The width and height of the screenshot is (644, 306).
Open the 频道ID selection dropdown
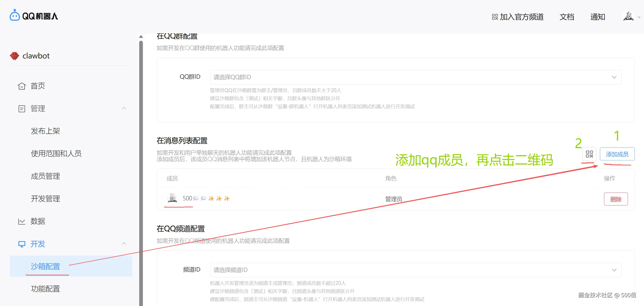(415, 270)
